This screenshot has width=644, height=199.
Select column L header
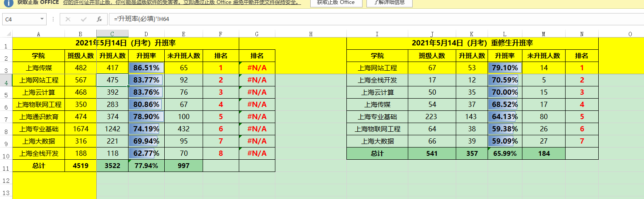click(x=505, y=34)
